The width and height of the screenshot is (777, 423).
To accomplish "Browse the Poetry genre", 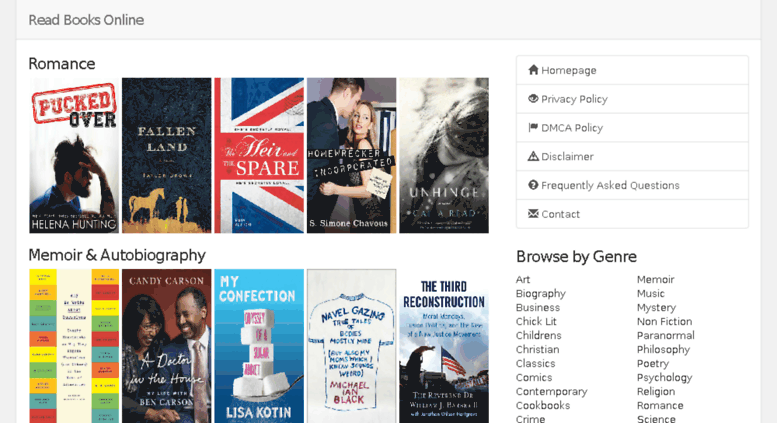I will 653,364.
